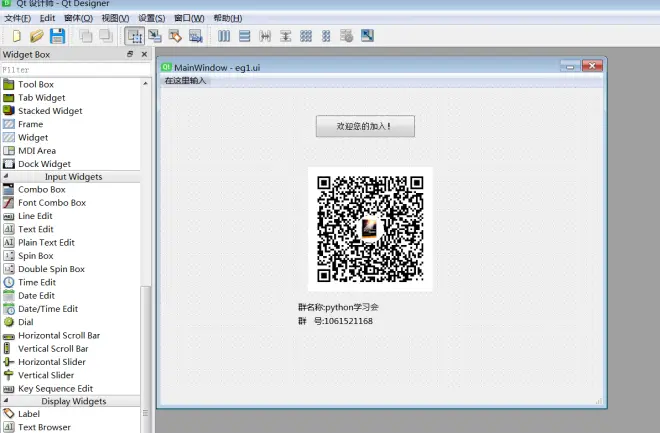Apply Lay Out Horizontally in Splitter icon

(x=265, y=36)
